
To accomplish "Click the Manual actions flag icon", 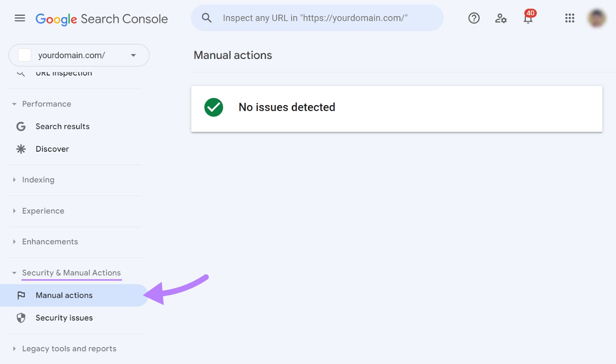I will point(22,295).
